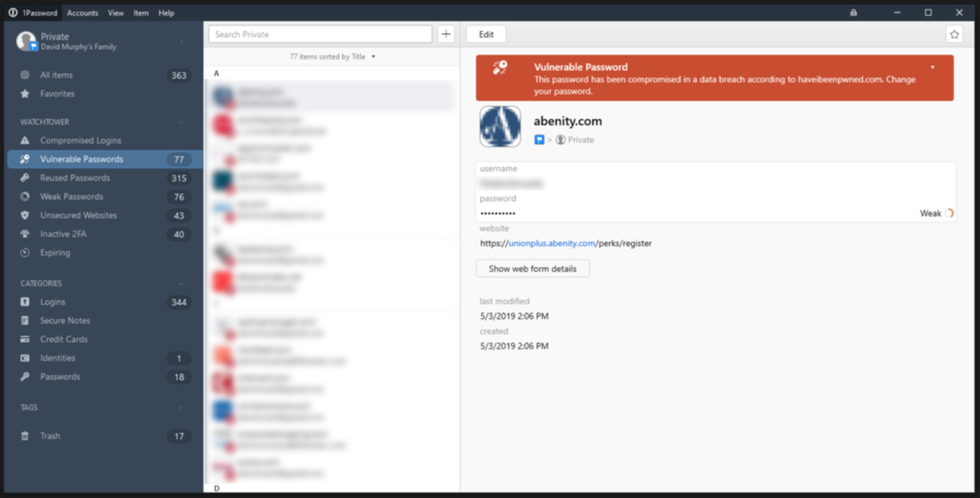This screenshot has height=498, width=980.
Task: Click the last modified date value
Action: click(x=514, y=316)
